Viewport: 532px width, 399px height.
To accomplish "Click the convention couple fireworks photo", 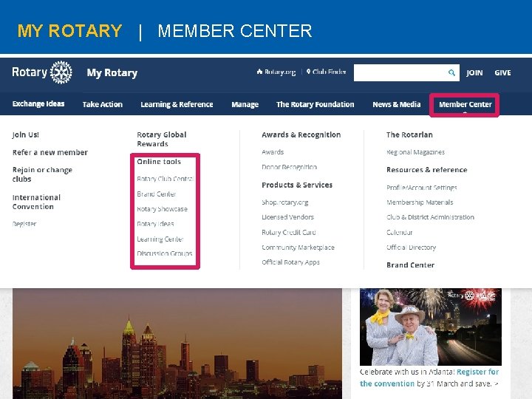I will pyautogui.click(x=431, y=327).
